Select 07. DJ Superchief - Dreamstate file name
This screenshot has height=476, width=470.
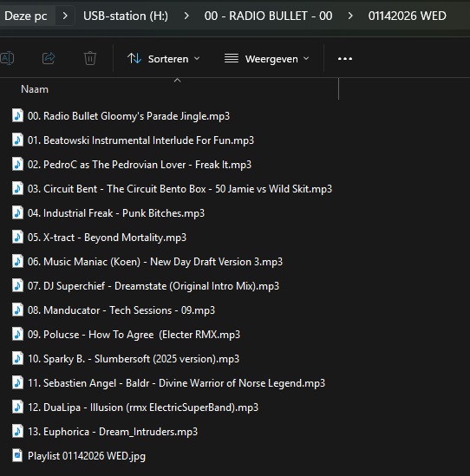tap(153, 286)
